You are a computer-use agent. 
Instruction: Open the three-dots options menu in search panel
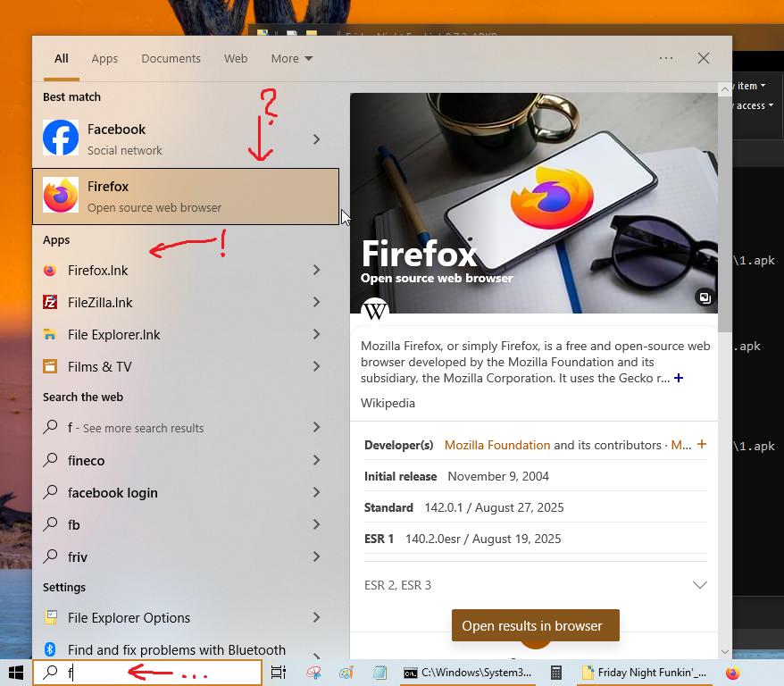666,58
